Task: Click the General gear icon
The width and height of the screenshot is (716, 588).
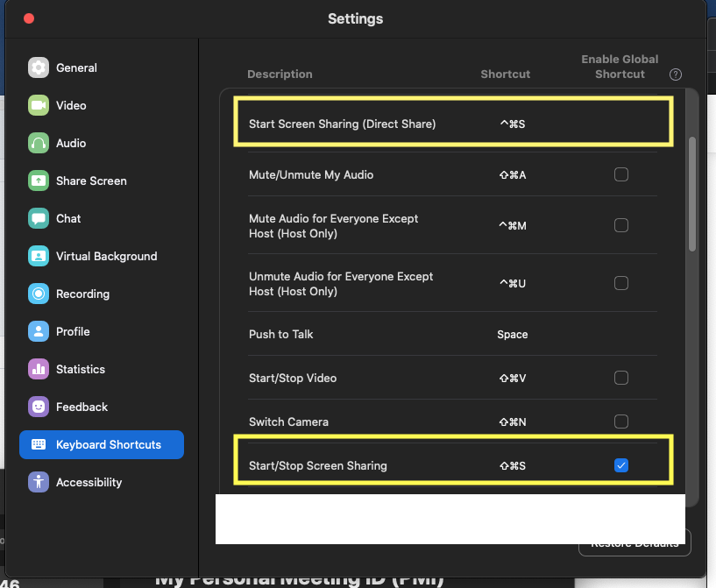Action: 39,68
